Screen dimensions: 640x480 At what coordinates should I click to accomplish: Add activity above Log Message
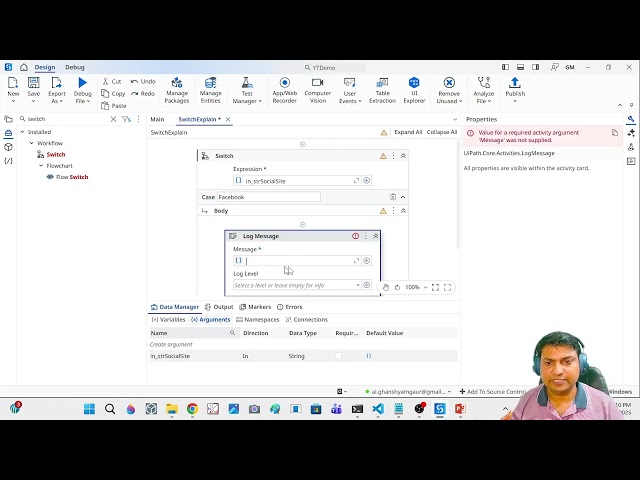302,224
